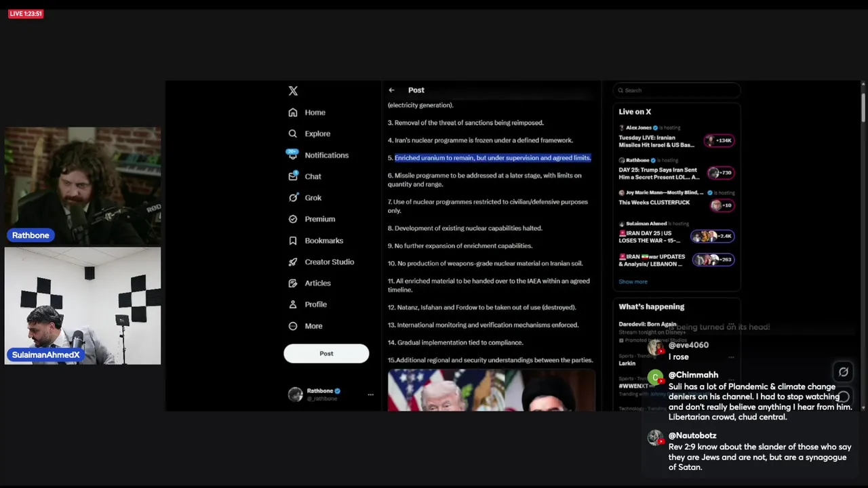868x488 pixels.
Task: Open the Profile person icon
Action: click(x=293, y=304)
